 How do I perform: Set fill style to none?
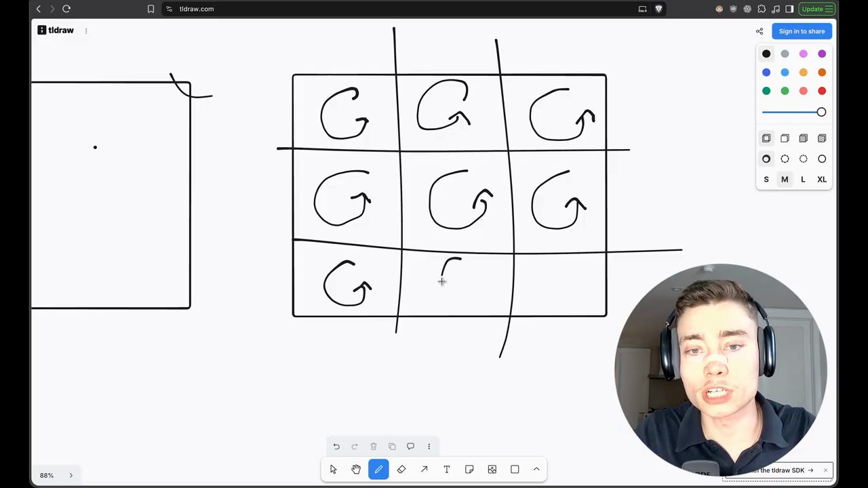(x=766, y=138)
